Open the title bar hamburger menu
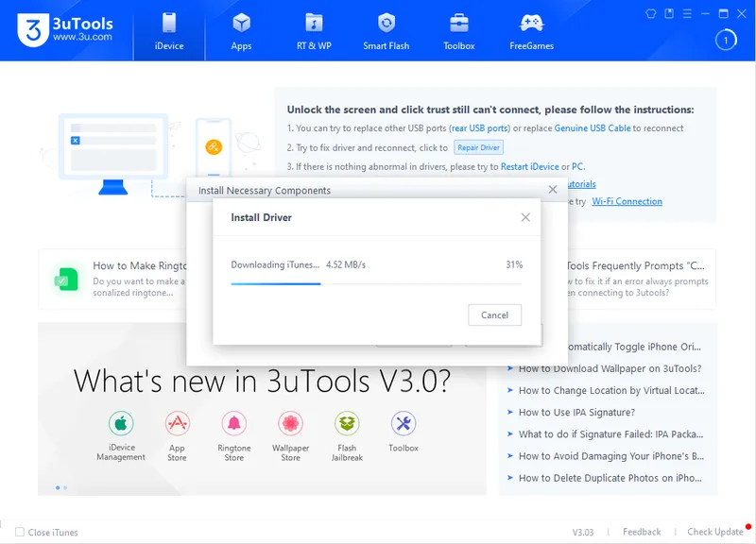This screenshot has height=544, width=756. (x=687, y=13)
